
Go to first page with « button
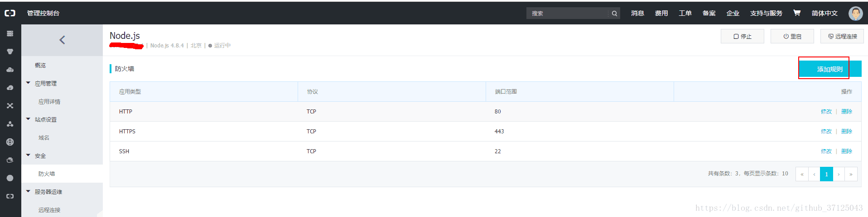click(x=802, y=174)
